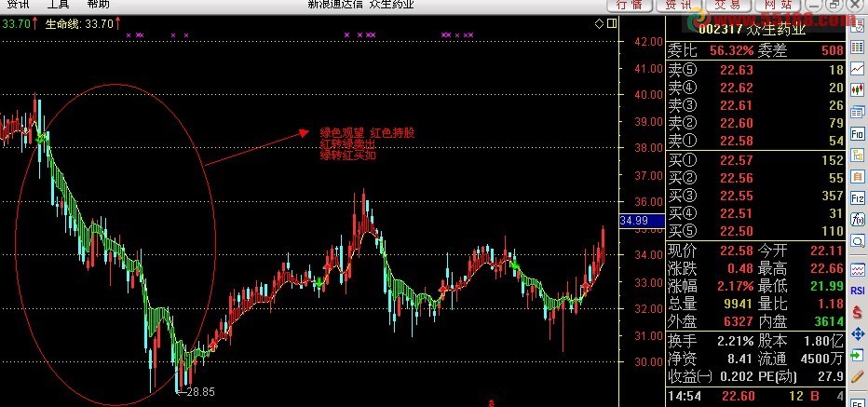Select the RSI indicator icon
This screenshot has height=407, width=868.
pyautogui.click(x=858, y=291)
